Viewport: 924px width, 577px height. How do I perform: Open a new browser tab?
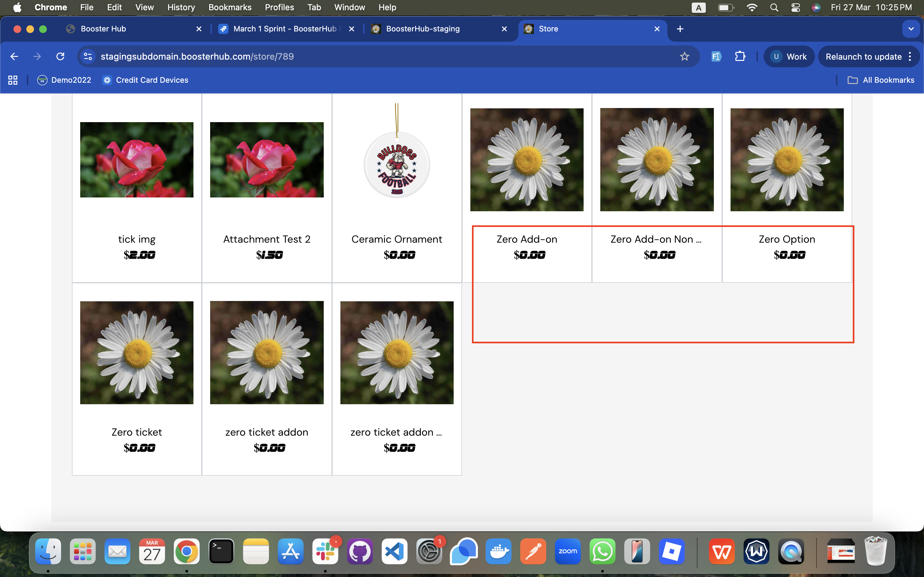pyautogui.click(x=680, y=29)
